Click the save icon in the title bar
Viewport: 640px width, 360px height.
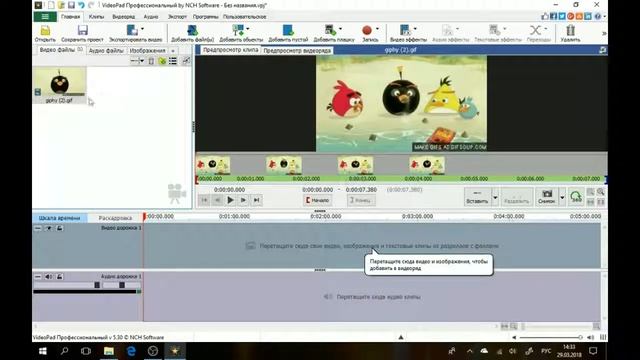coord(71,5)
